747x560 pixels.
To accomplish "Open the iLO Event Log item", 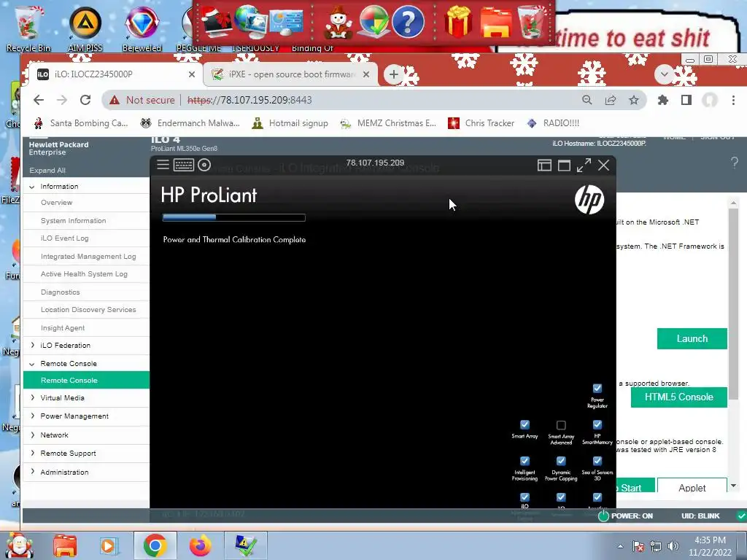I will point(65,238).
